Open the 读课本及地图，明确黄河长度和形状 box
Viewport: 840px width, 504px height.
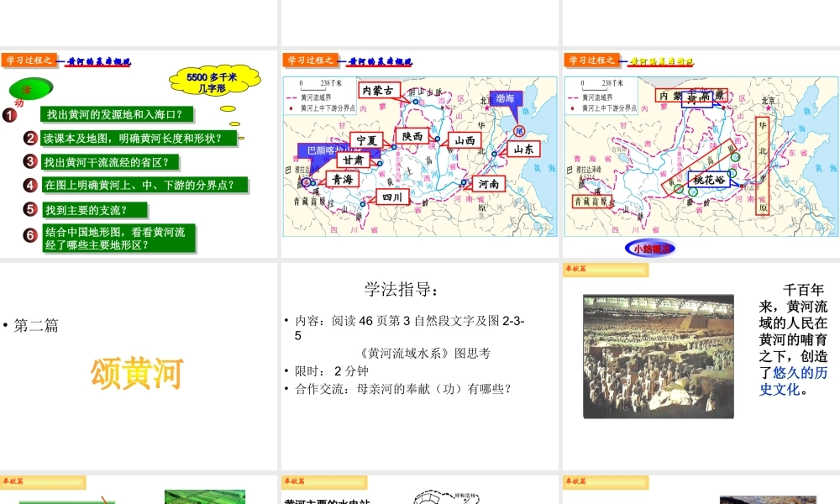[139, 139]
